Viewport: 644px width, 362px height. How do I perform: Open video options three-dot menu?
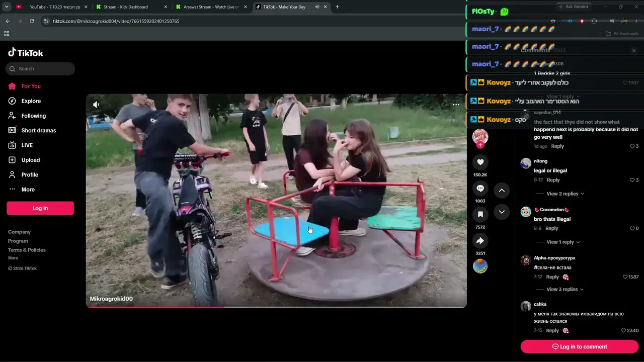point(456,105)
